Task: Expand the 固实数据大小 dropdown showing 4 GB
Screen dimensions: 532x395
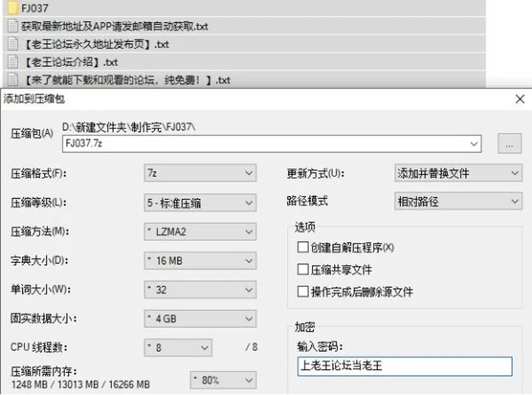Action: coord(200,318)
